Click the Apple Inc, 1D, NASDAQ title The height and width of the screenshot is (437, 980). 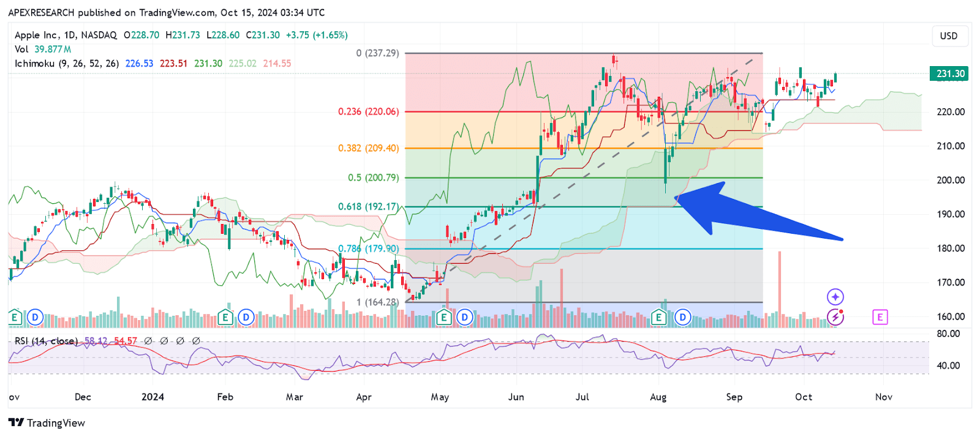66,35
